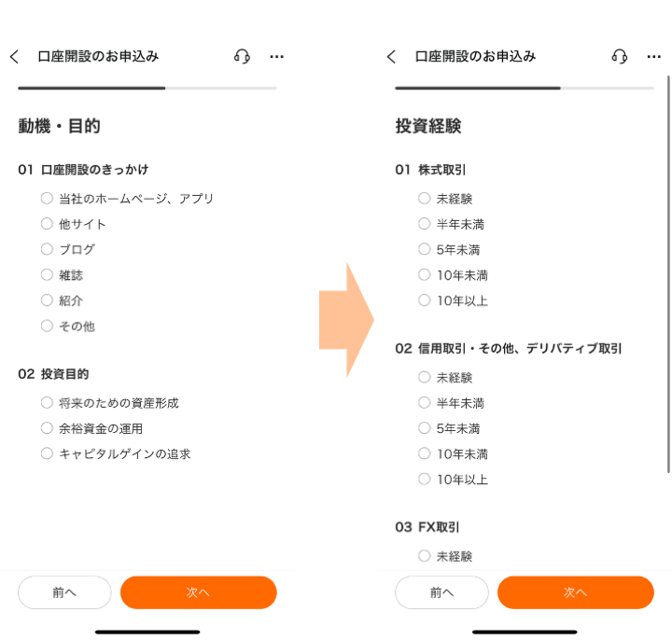Open headset support icon on 投資経験 screen
This screenshot has height=640, width=672.
point(619,57)
